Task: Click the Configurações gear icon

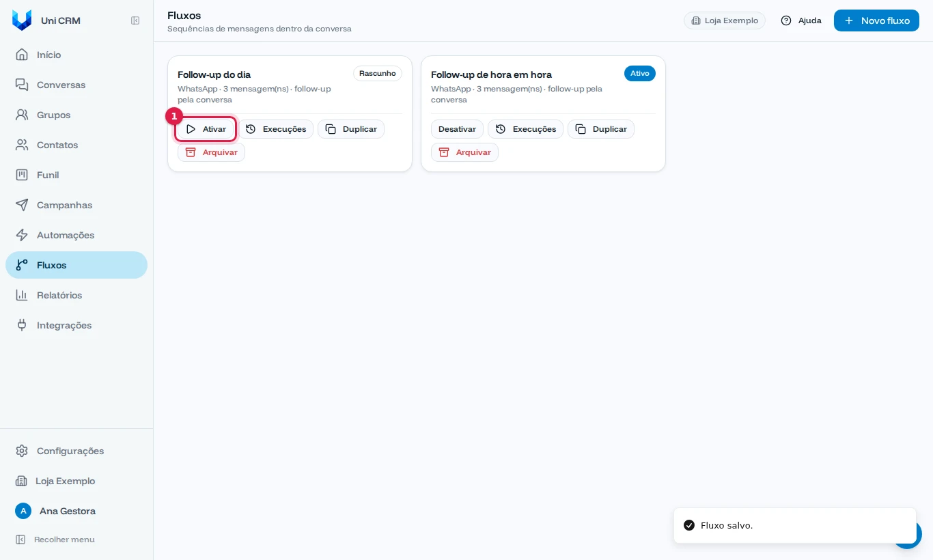Action: (22, 451)
